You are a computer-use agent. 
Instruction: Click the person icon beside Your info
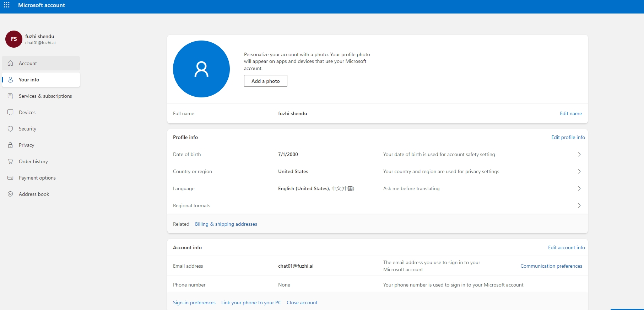(x=10, y=80)
